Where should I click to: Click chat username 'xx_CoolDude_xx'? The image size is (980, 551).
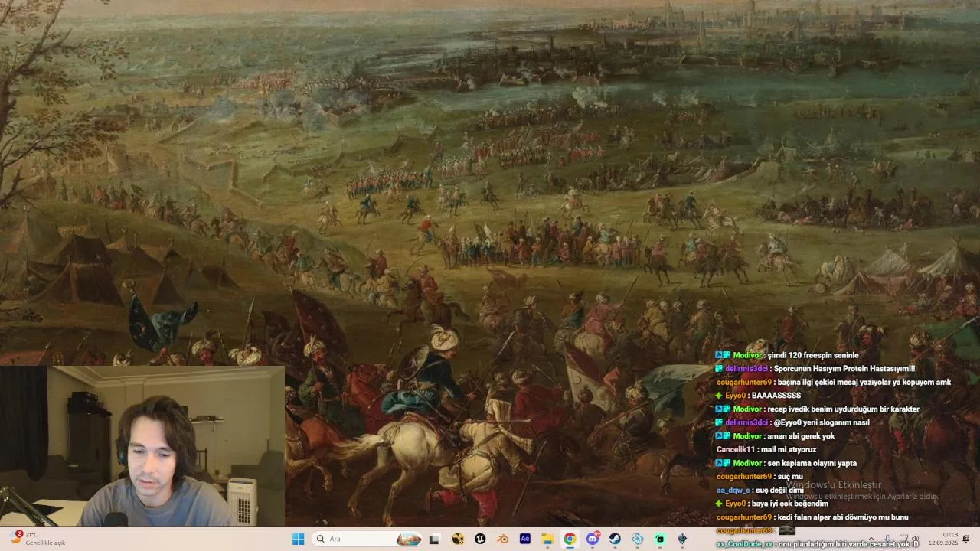coord(745,544)
